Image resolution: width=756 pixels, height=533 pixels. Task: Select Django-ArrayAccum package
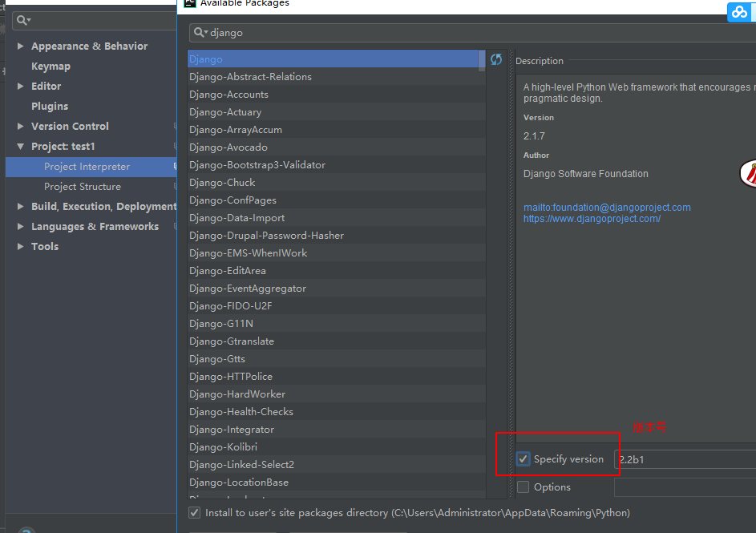click(337, 130)
